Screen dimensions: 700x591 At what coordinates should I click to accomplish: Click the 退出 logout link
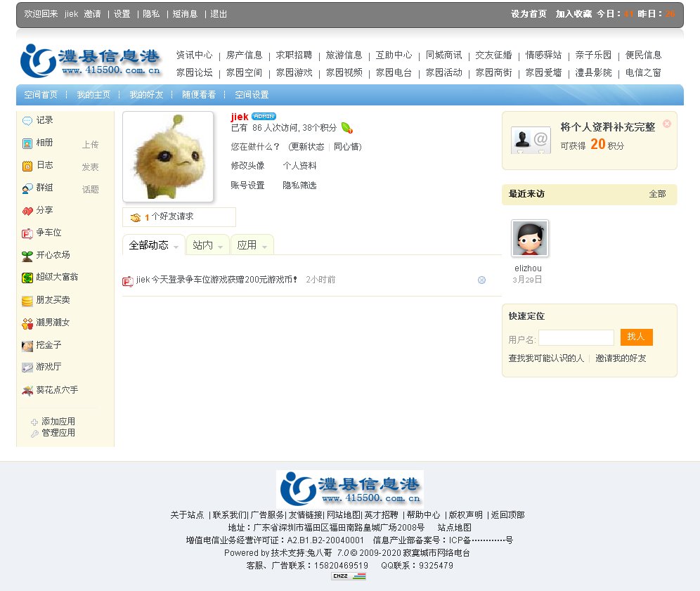pyautogui.click(x=219, y=14)
